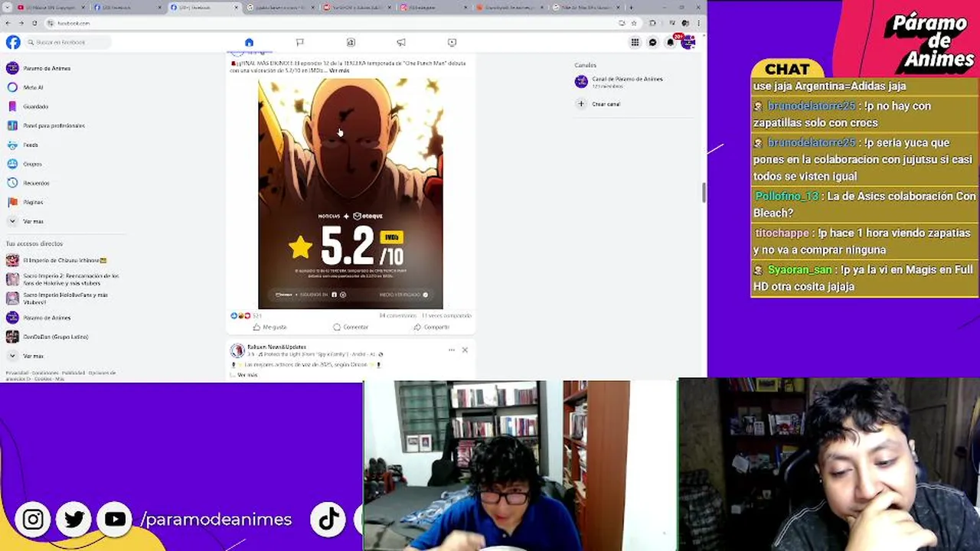Click 'Comentar' on the One Punch Man post
980x551 pixels.
(x=351, y=327)
